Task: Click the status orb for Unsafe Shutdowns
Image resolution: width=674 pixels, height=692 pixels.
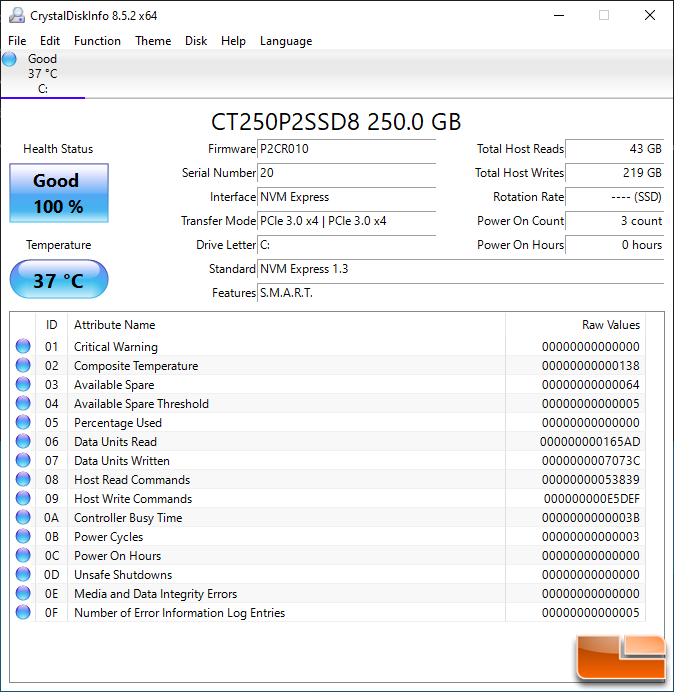Action: 23,574
